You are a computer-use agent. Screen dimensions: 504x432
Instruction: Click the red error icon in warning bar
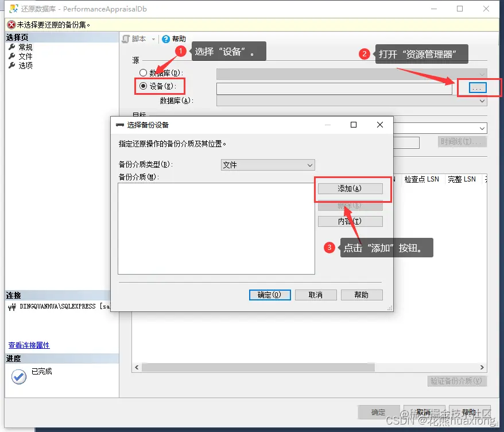[11, 25]
